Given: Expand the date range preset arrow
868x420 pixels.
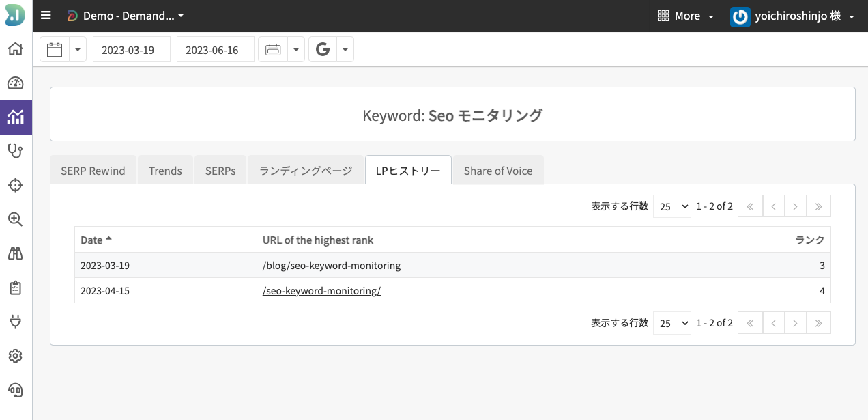Looking at the screenshot, I should point(78,49).
